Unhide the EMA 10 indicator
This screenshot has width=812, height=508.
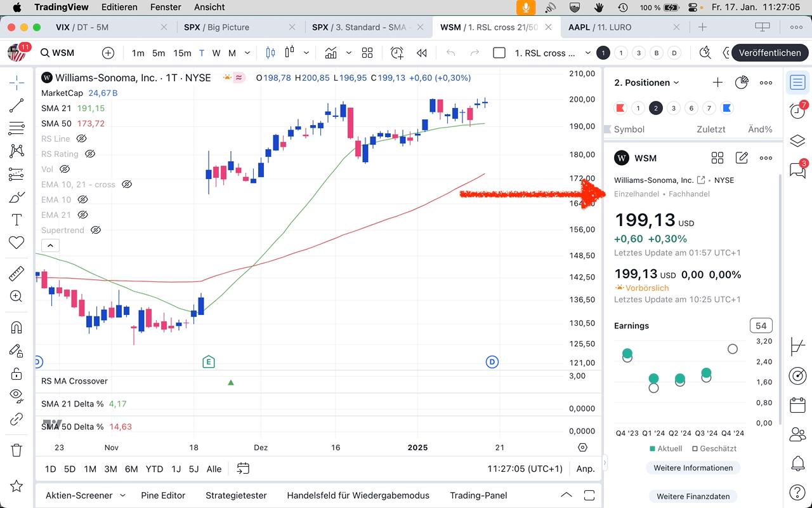click(82, 199)
